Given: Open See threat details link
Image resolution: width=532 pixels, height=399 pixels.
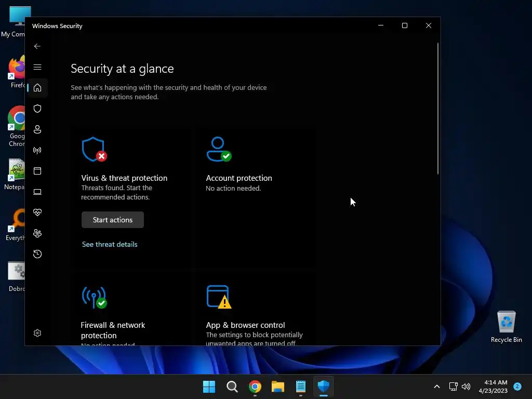Looking at the screenshot, I should pos(110,244).
